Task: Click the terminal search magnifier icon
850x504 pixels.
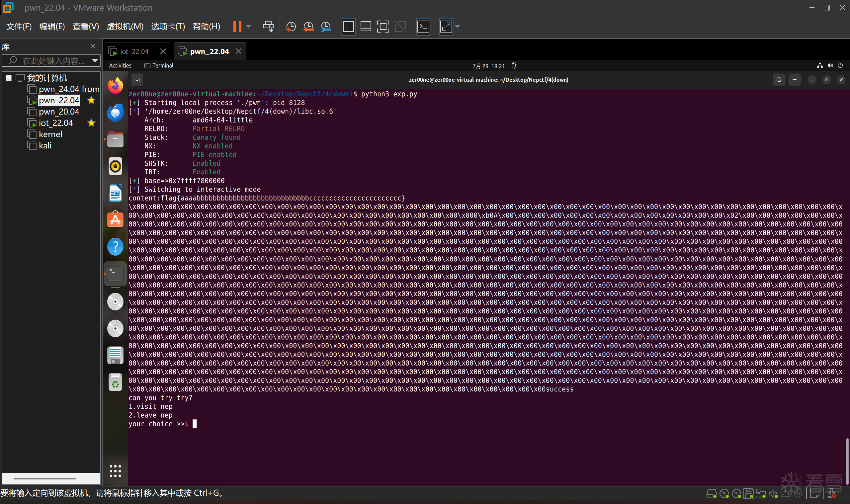Action: 779,80
